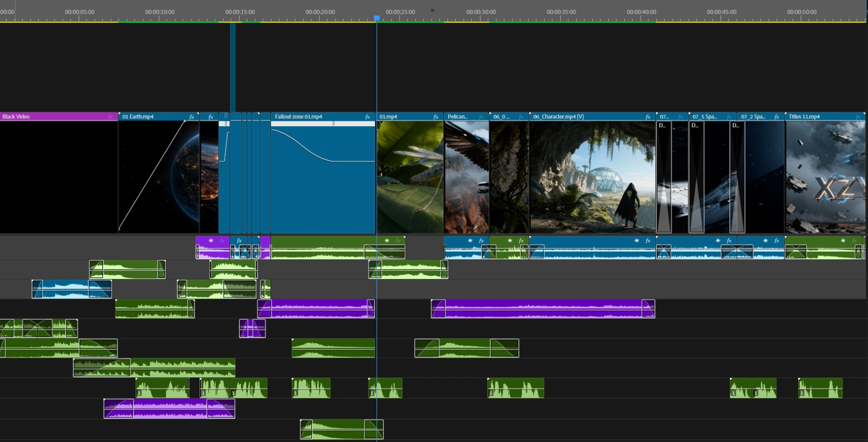Click the 00:00:15:00 ruler label
This screenshot has height=442, width=868.
[240, 12]
